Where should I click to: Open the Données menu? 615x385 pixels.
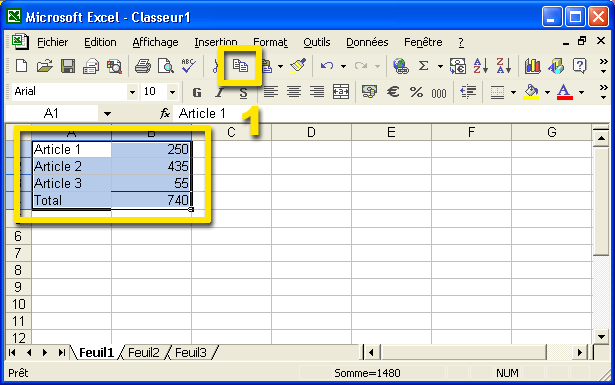click(367, 42)
